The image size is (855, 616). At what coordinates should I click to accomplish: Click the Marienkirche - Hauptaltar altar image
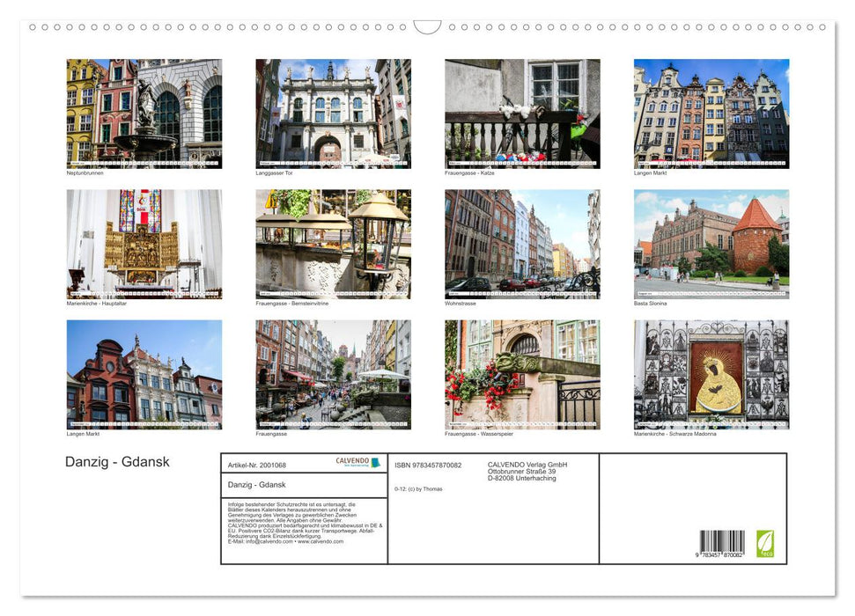click(144, 240)
